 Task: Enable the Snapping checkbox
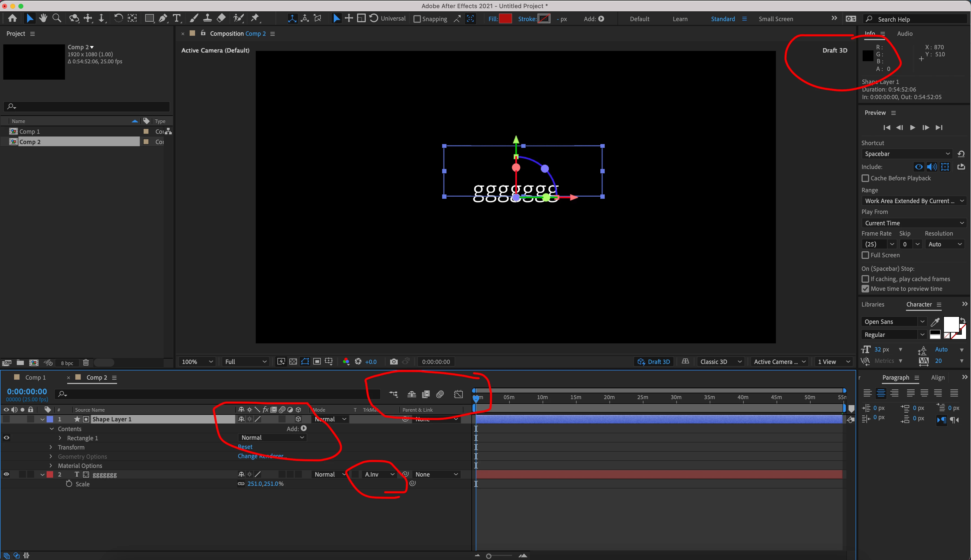click(417, 19)
